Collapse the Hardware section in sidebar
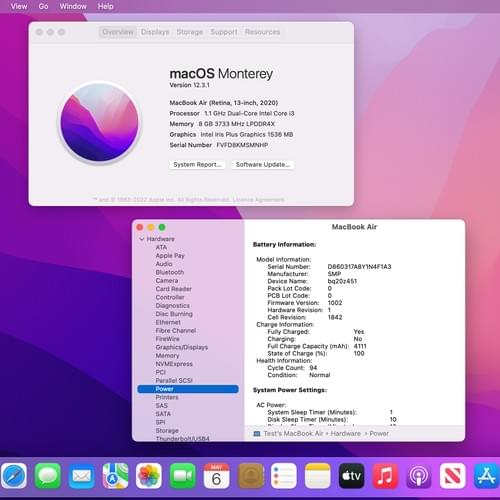The image size is (500, 500). [142, 239]
